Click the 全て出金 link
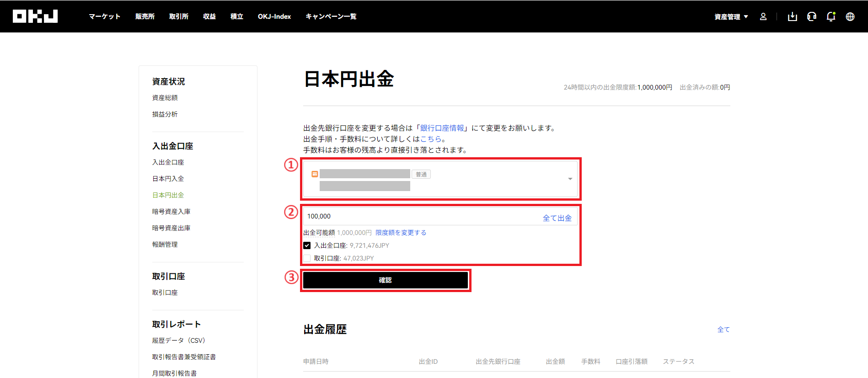868x378 pixels. 557,218
